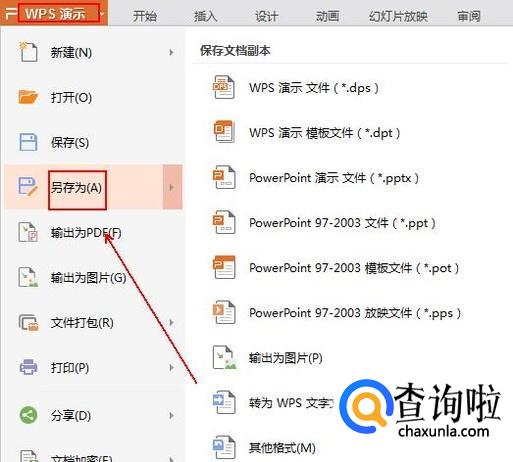Expand the 打印(P) submenu arrow
The image size is (513, 462).
tap(171, 367)
